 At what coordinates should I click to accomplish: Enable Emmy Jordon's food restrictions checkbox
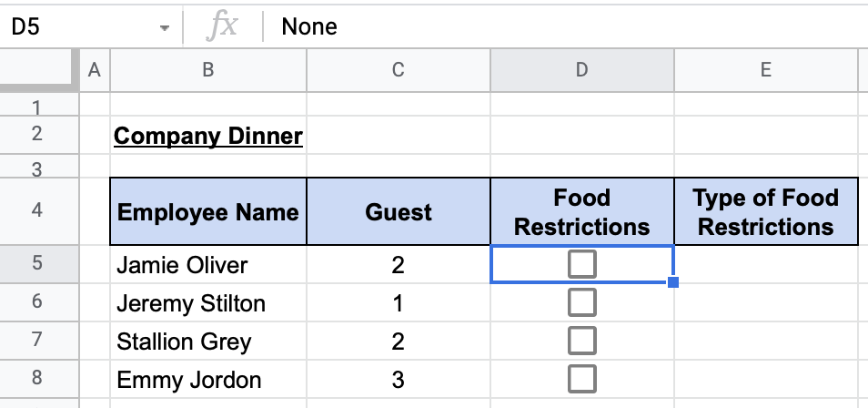(x=581, y=379)
